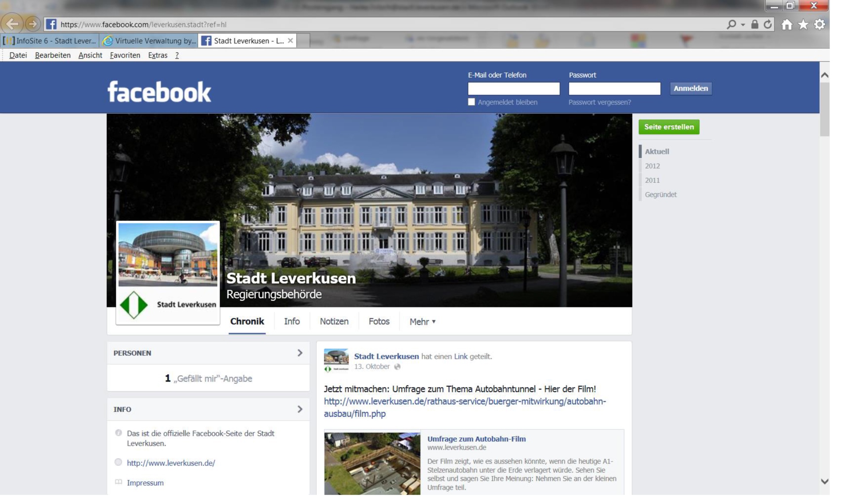Enable the Angemeldet bleiben checkbox
This screenshot has height=504, width=855.
click(x=471, y=102)
